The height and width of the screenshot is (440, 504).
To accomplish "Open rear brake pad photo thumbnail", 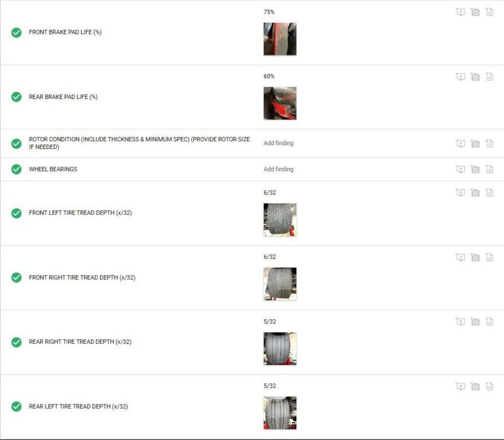I will 280,103.
